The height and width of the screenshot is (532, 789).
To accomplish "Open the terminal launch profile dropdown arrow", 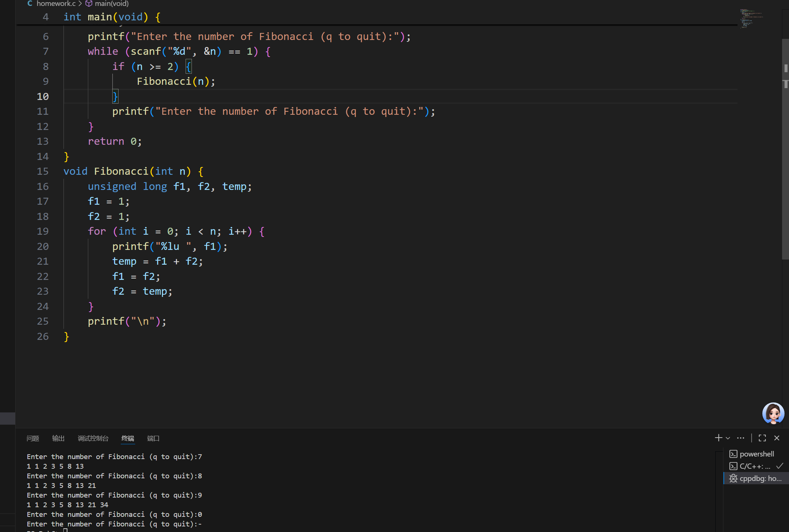I will pyautogui.click(x=728, y=438).
